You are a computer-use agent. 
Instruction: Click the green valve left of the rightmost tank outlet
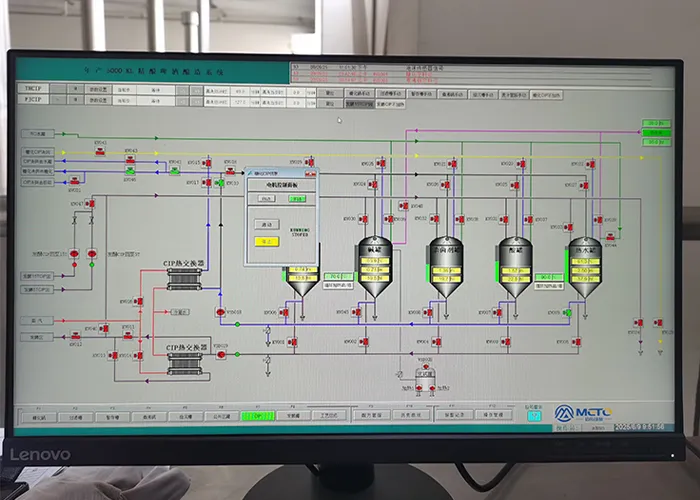click(567, 313)
